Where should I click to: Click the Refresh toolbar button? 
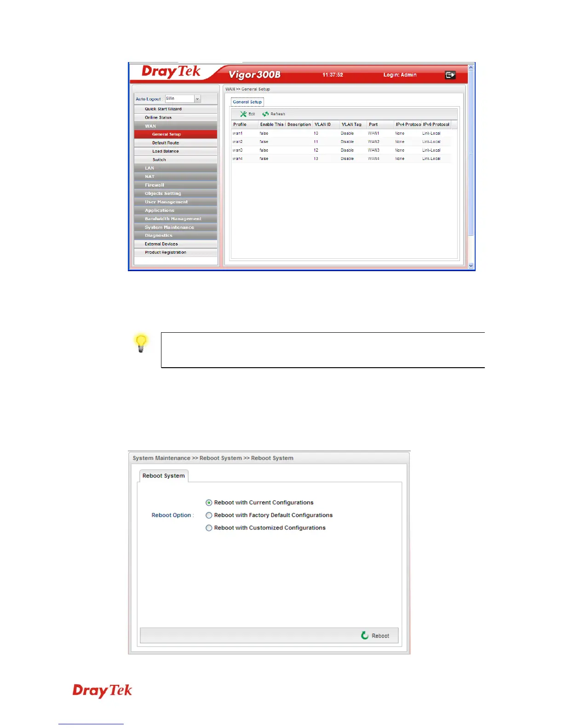[274, 114]
